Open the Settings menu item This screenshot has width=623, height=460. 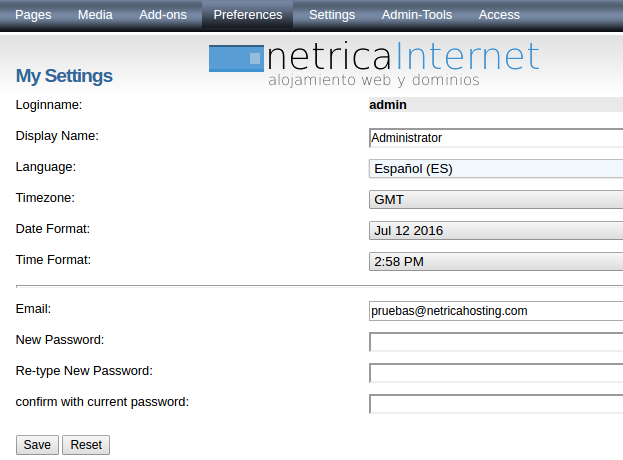[x=332, y=15]
